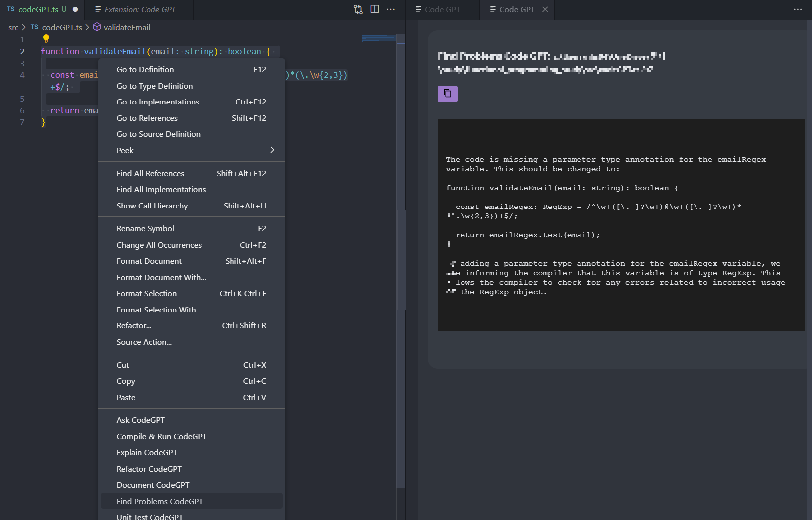
Task: Select Format Selection With...
Action: tap(192, 310)
